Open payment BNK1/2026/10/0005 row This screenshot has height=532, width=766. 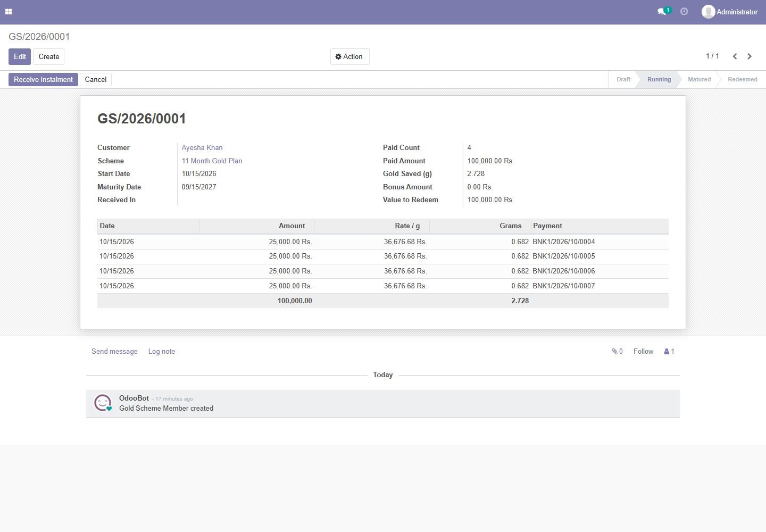click(383, 256)
